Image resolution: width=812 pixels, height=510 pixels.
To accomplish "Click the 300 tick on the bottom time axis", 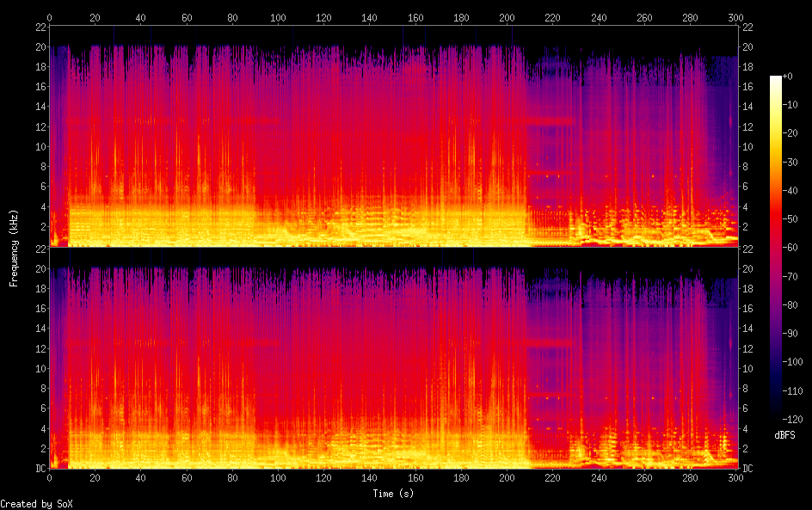I will [x=735, y=476].
